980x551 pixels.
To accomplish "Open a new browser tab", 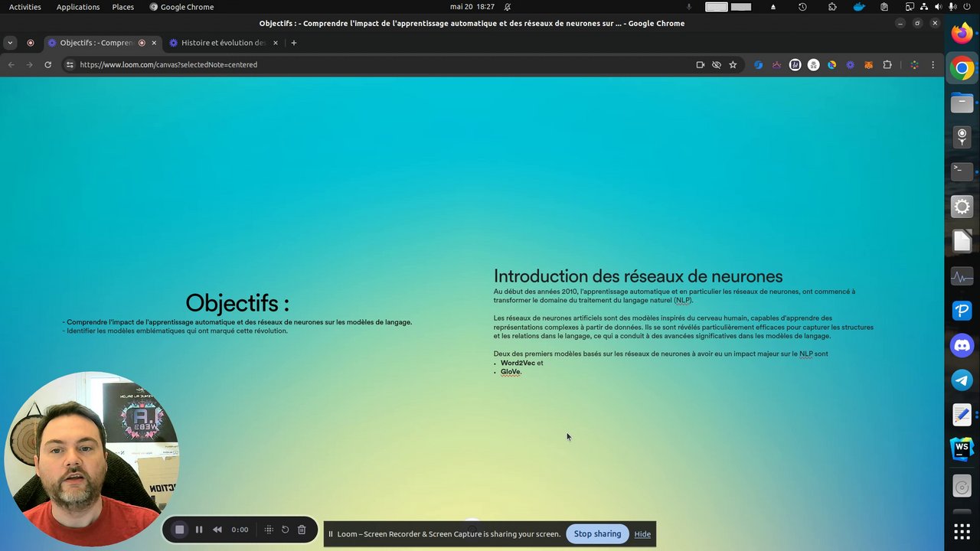I will click(x=293, y=43).
